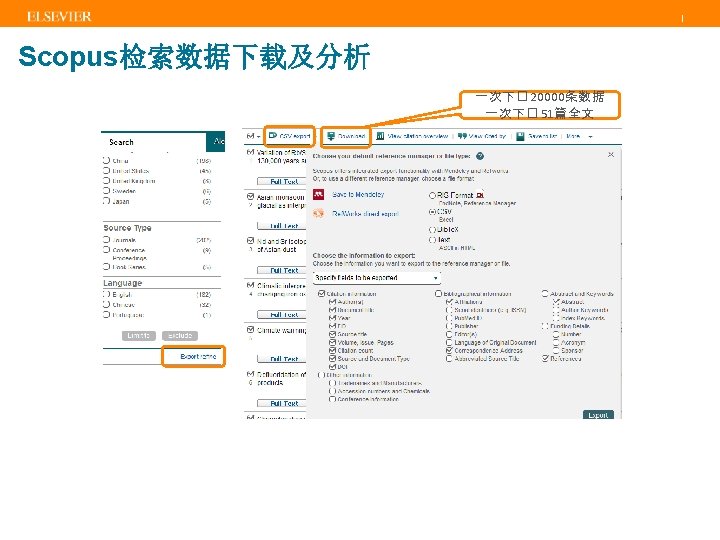Check the Publisher checkbox
Screen dimensions: 720x540
click(x=450, y=326)
